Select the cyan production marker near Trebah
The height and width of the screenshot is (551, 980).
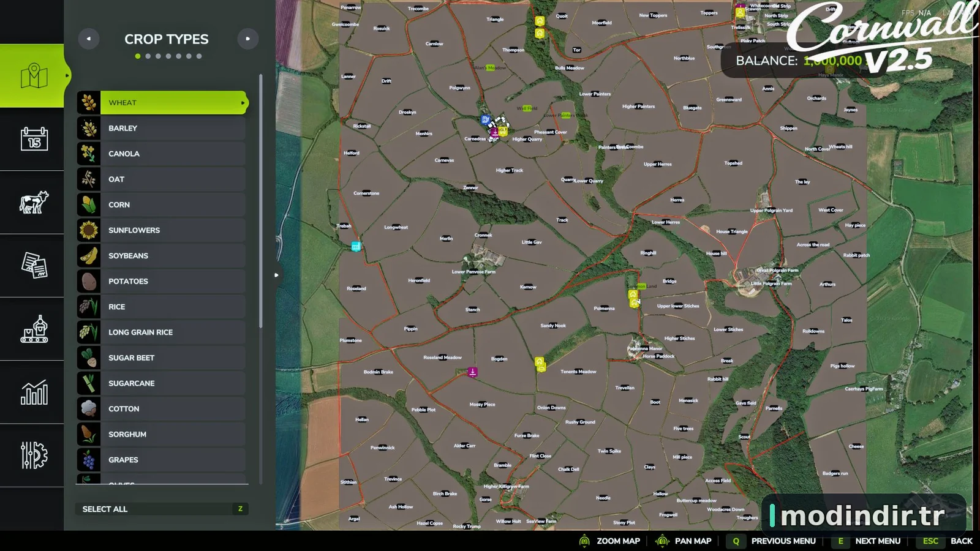[356, 247]
